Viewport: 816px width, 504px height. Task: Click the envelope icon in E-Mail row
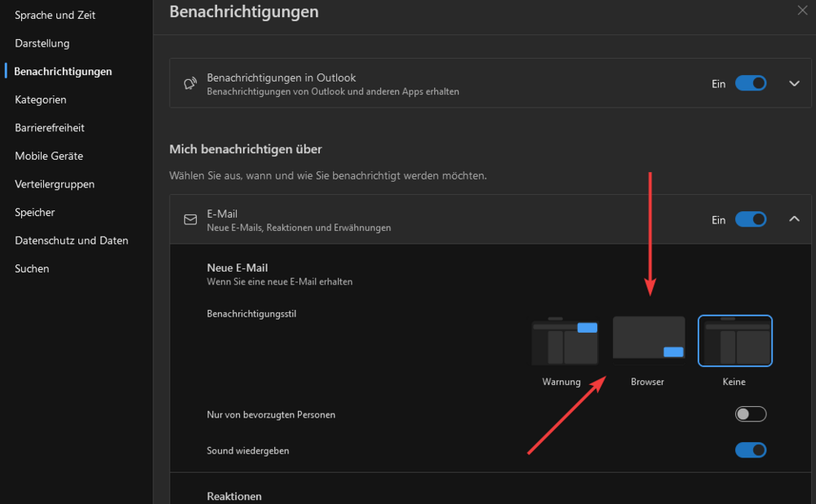191,220
